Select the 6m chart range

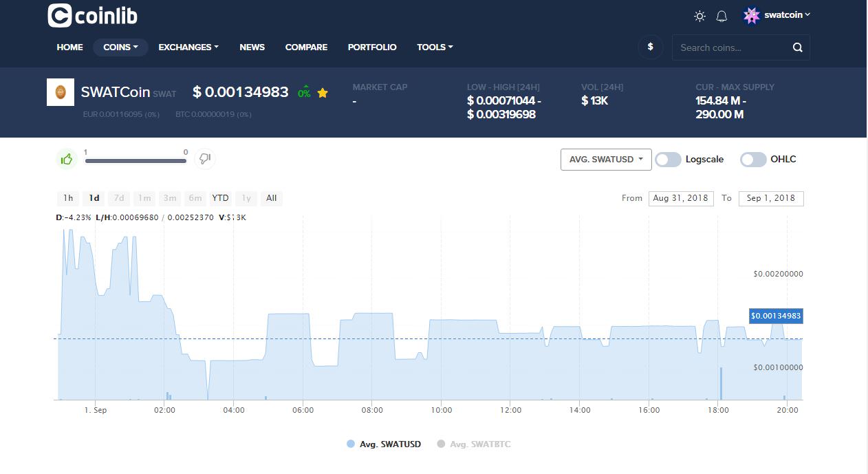(x=195, y=198)
